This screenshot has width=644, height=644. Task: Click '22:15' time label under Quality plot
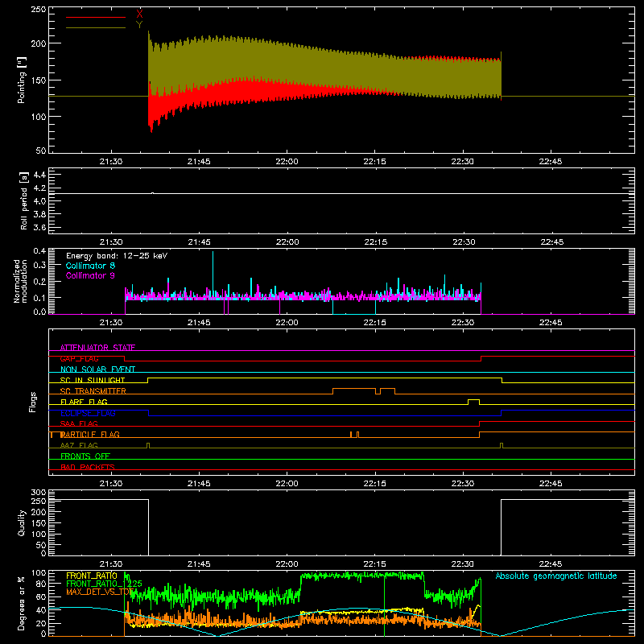(x=374, y=564)
